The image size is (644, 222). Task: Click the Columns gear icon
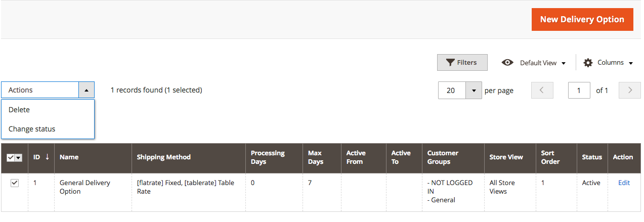point(588,63)
